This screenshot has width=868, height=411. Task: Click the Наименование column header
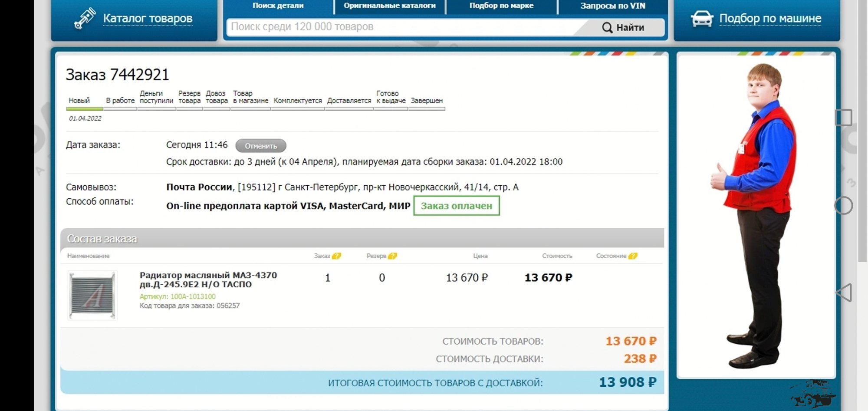89,256
